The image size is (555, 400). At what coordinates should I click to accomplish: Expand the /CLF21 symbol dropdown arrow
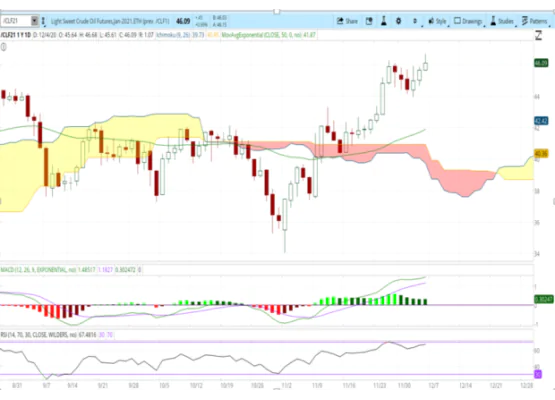34,21
